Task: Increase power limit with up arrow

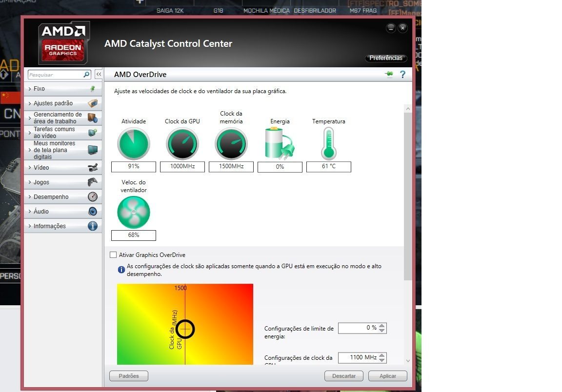Action: [382, 326]
